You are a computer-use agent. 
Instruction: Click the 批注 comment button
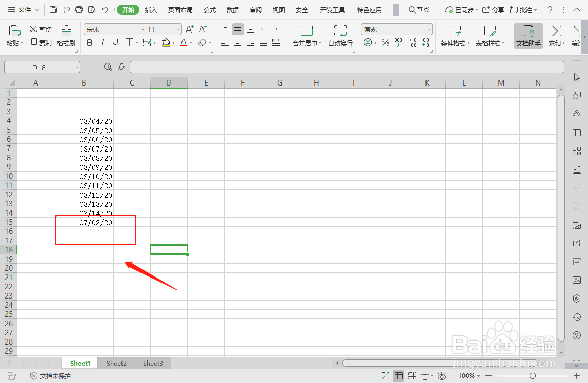click(x=523, y=10)
